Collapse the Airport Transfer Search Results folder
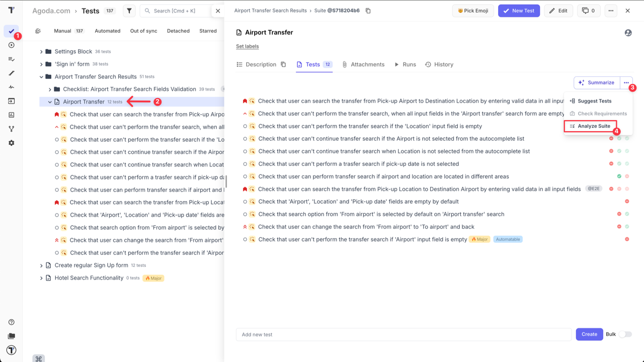This screenshot has width=644, height=362. tap(41, 76)
